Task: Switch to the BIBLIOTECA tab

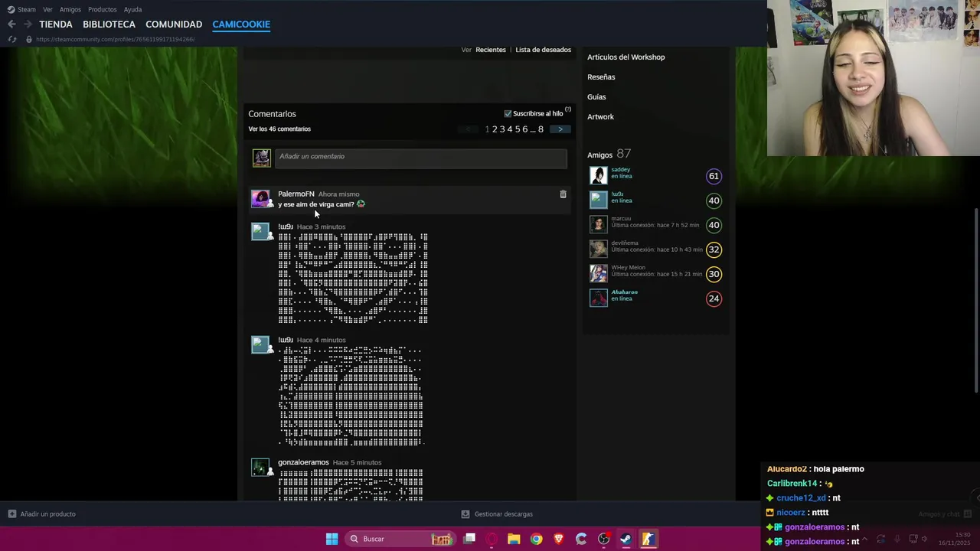Action: point(109,24)
